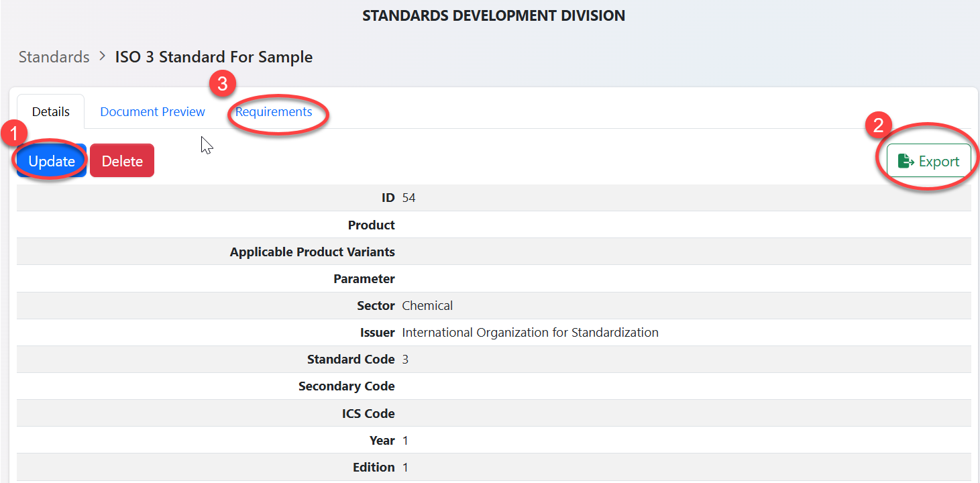This screenshot has width=980, height=483.
Task: Click the Issuer value International Organization for Standardization
Action: click(530, 333)
